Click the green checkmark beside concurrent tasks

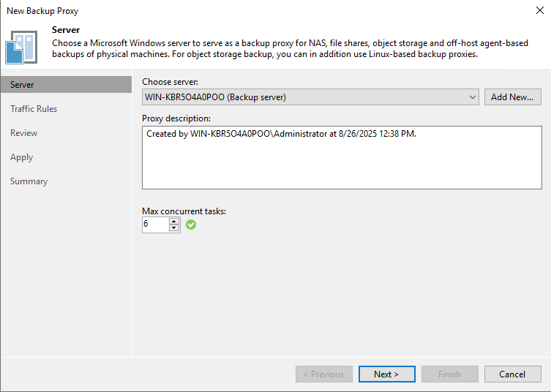191,225
